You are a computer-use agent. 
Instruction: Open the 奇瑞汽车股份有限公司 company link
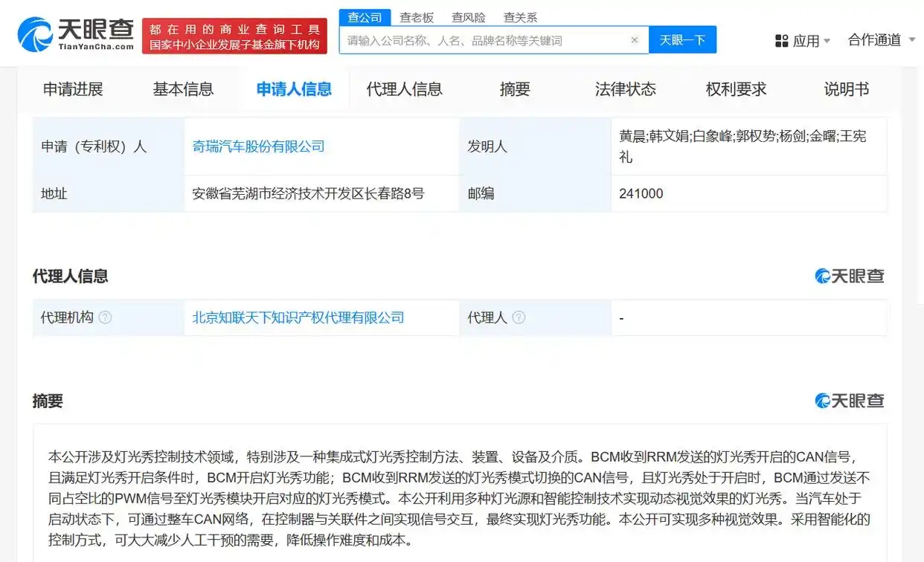point(258,146)
